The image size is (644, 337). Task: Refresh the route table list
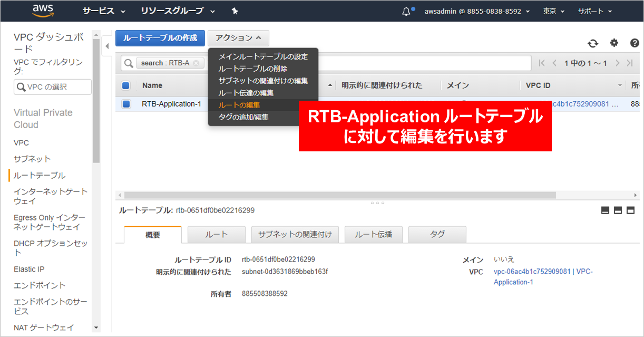point(593,43)
